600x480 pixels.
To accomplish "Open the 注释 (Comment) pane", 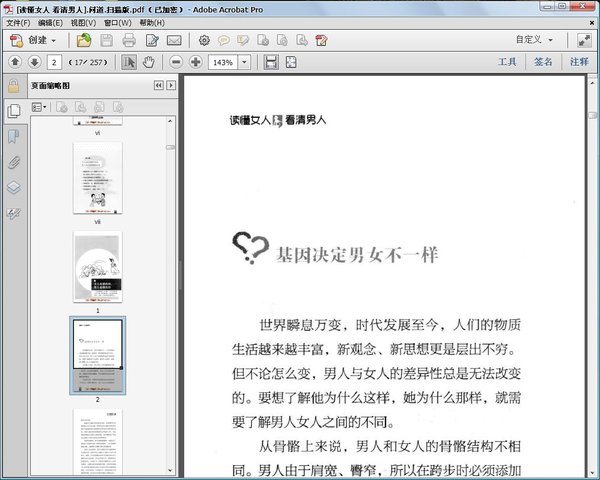I will [x=579, y=62].
